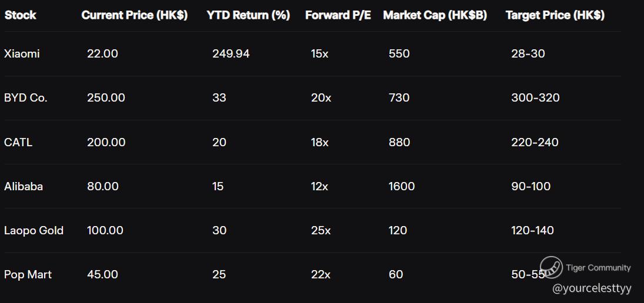
Task: Select the Current Price (HK$) column header
Action: coord(134,15)
